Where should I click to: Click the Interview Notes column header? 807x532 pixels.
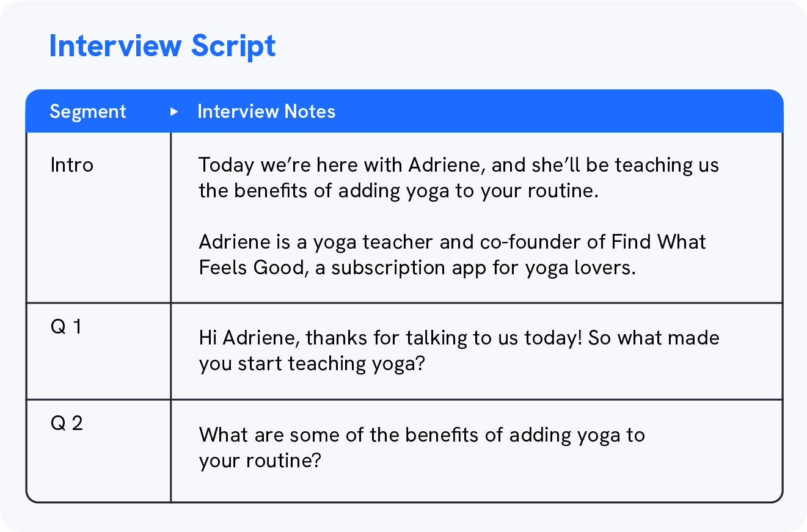(266, 112)
